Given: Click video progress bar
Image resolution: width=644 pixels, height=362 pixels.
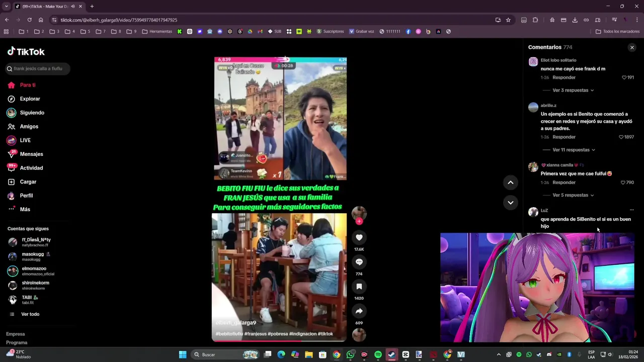Looking at the screenshot, I should (279, 341).
